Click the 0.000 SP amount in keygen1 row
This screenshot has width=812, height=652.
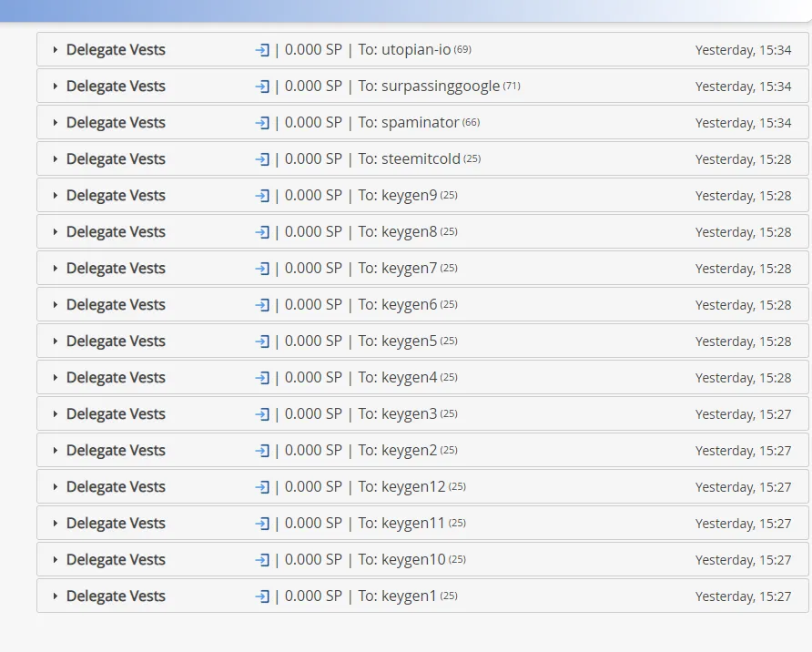pos(313,596)
